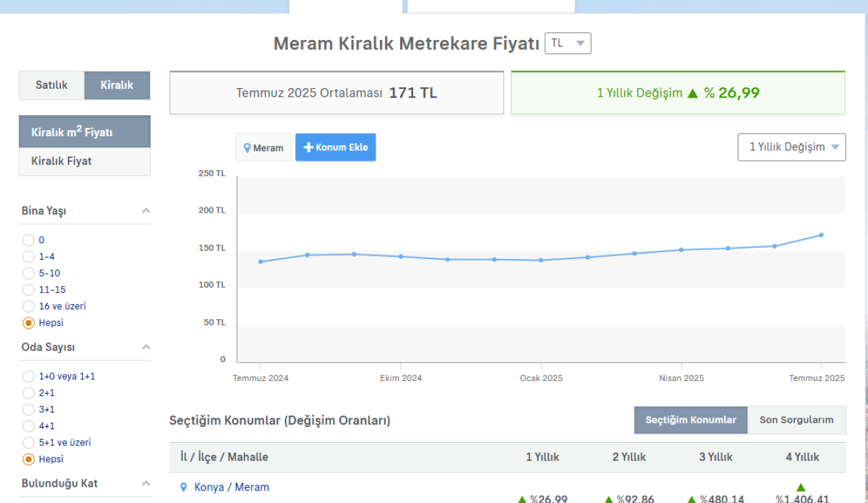Image resolution: width=868 pixels, height=503 pixels.
Task: Add a location with Konum Ekle
Action: coord(336,147)
